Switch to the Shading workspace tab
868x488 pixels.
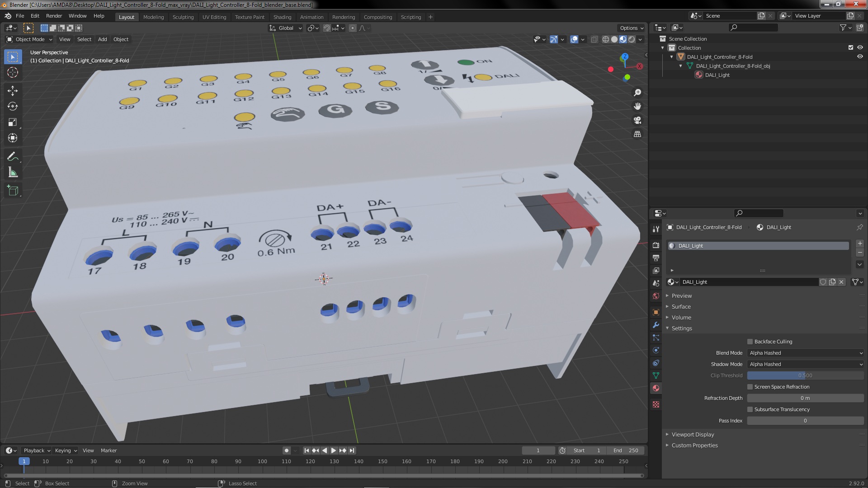point(282,17)
